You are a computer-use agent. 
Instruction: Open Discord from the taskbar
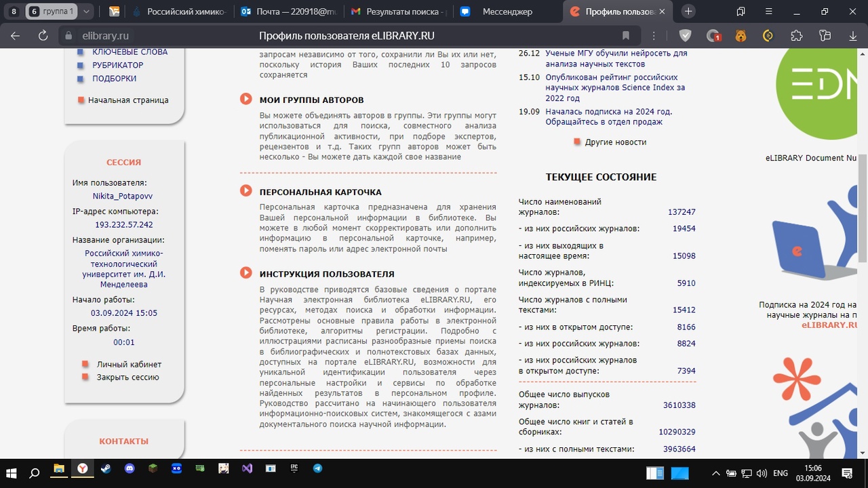point(130,468)
